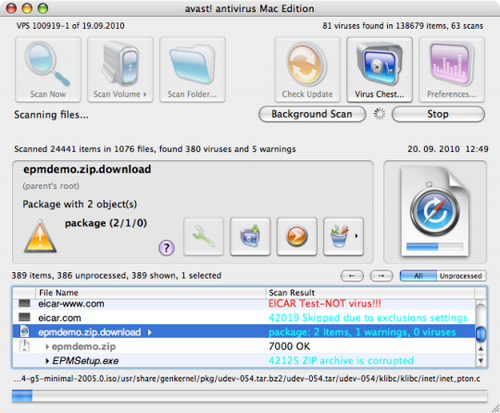The image size is (500, 413).
Task: Expand the EPMSetup.exe item
Action: pyautogui.click(x=47, y=361)
